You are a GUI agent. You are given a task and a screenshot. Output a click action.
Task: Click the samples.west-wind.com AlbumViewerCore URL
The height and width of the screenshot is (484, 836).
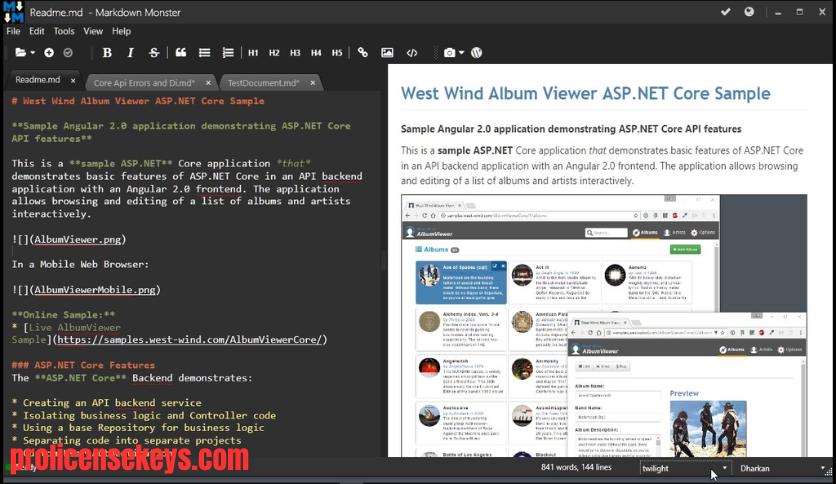pyautogui.click(x=190, y=340)
